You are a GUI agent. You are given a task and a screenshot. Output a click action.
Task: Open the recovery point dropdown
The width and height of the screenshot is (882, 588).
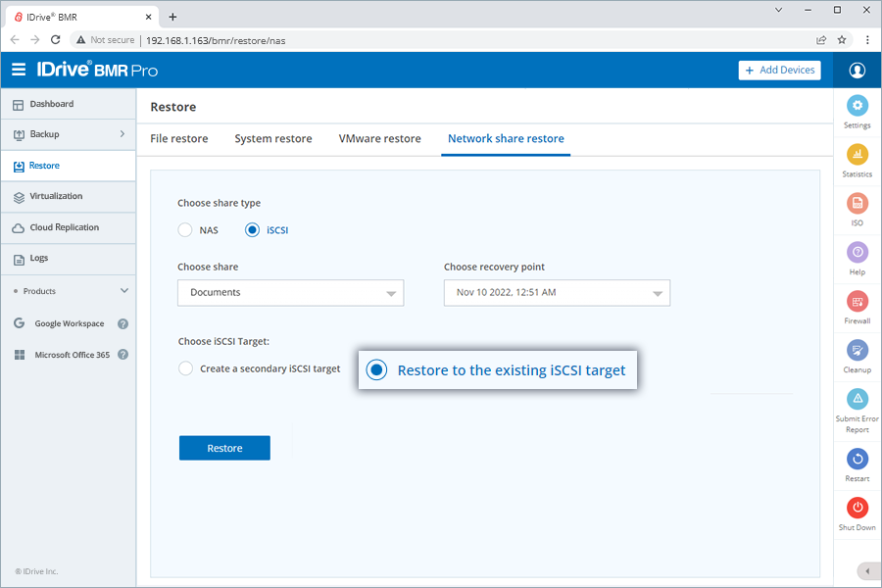(x=557, y=292)
